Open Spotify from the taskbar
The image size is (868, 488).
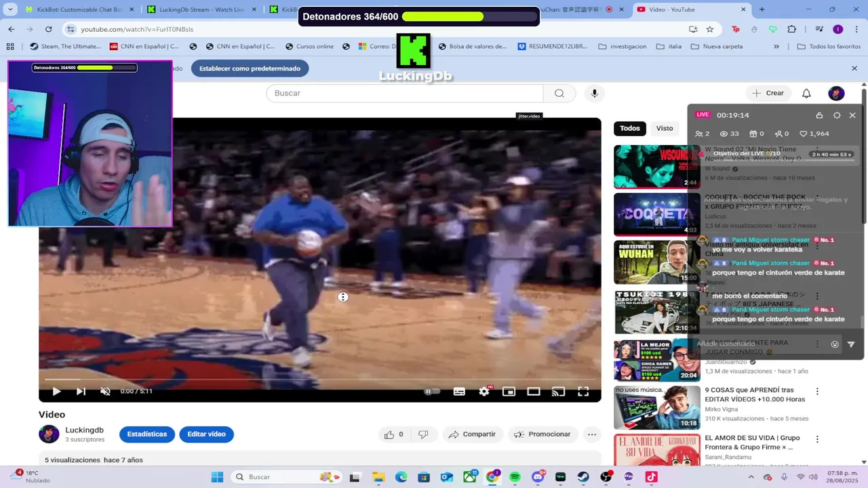pos(515,477)
